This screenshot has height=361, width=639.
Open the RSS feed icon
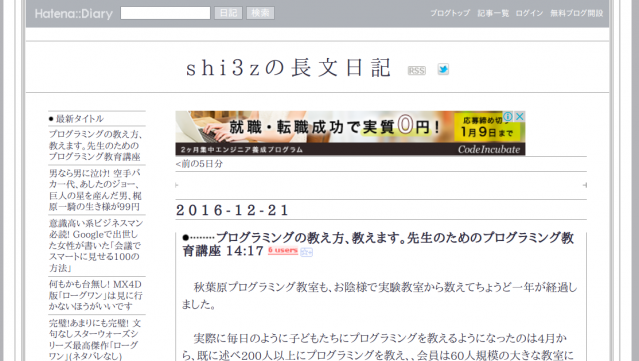click(x=416, y=71)
